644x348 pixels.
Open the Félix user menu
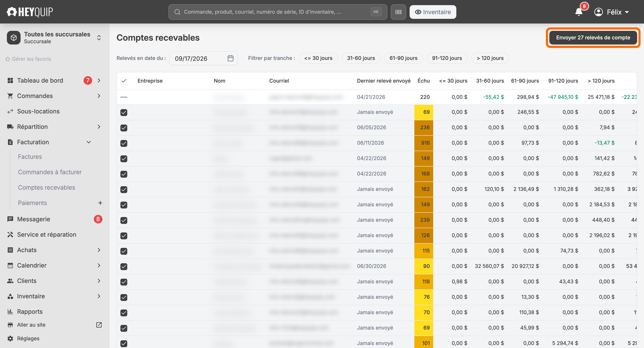click(x=611, y=12)
